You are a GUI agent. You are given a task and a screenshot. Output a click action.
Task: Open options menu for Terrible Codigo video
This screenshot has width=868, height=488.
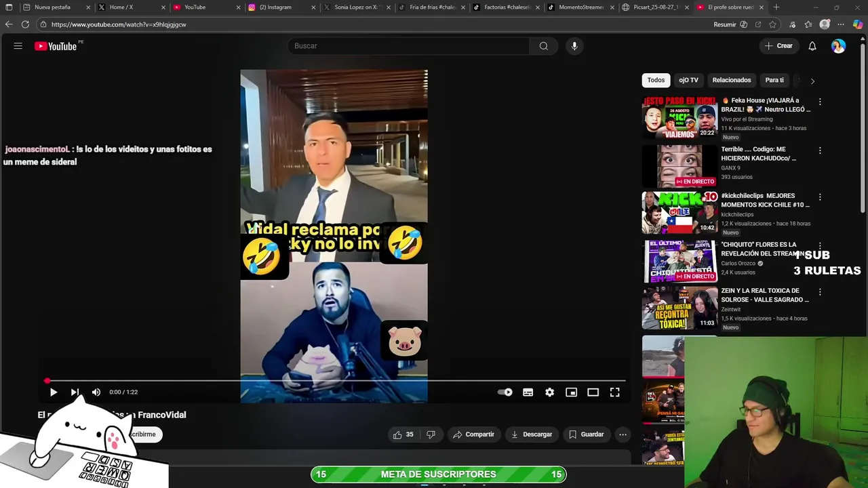tap(820, 150)
